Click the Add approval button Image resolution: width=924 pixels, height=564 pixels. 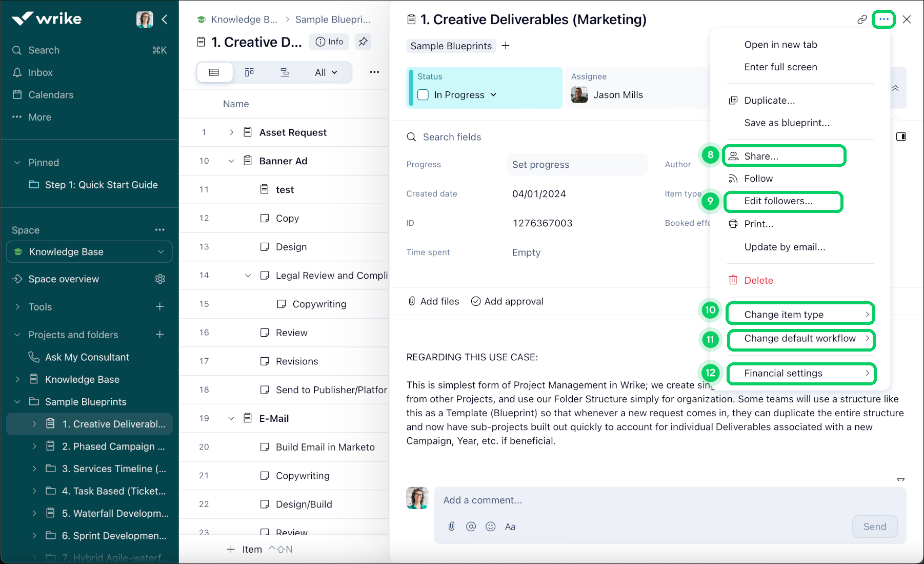507,301
